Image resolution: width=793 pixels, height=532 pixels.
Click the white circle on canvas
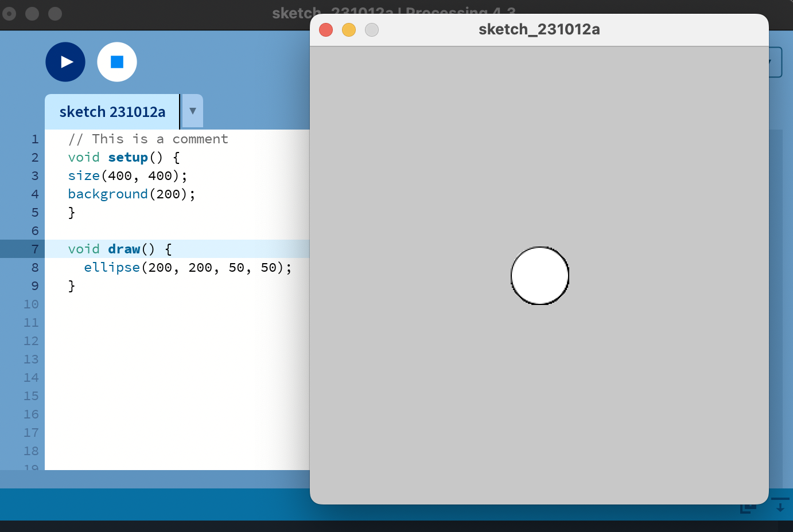[x=539, y=276]
